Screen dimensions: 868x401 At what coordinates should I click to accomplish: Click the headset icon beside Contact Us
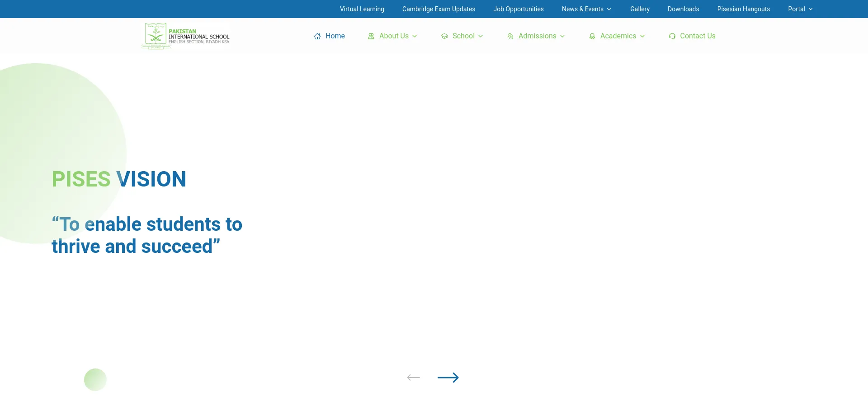[672, 36]
